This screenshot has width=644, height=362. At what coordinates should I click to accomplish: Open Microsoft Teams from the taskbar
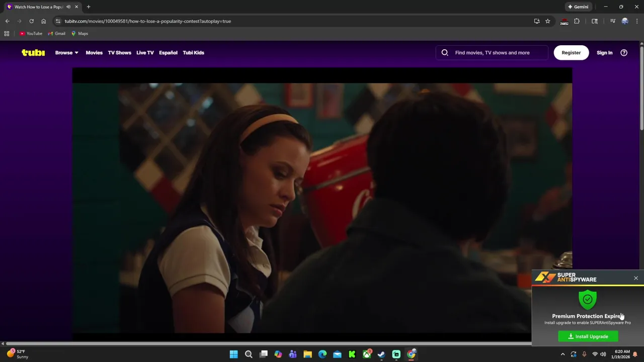pyautogui.click(x=293, y=354)
